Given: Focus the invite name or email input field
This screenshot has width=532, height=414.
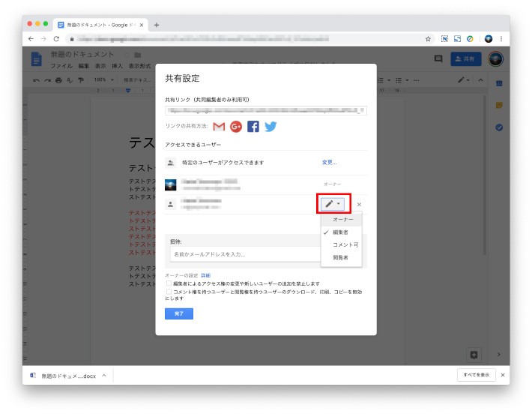Looking at the screenshot, I should (245, 254).
